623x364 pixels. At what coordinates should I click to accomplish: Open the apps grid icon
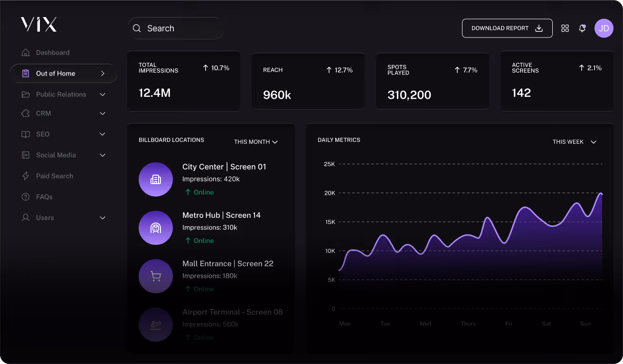point(565,28)
